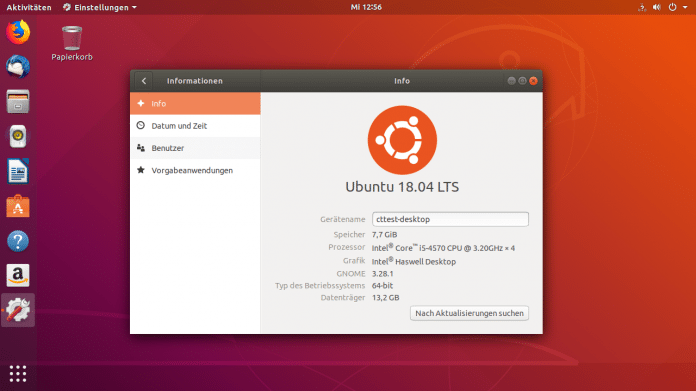Click the GNOME version 3.28.1
Image resolution: width=696 pixels, height=391 pixels.
pyautogui.click(x=383, y=273)
